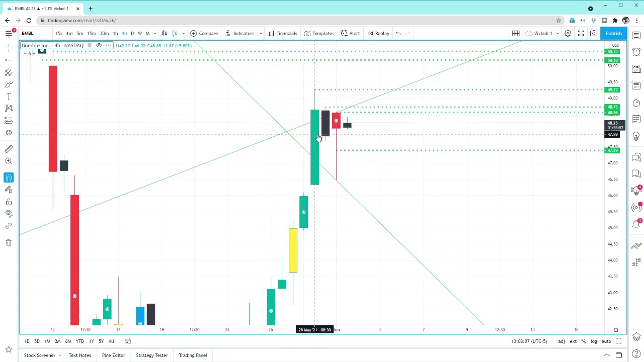Expand the Indicators favorites dropdown
The width and height of the screenshot is (644, 362).
click(260, 33)
